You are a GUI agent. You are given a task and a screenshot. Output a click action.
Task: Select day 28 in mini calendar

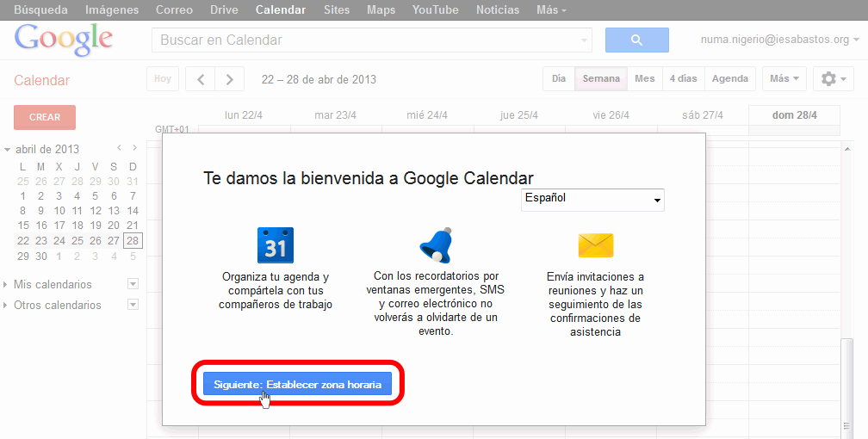tap(133, 241)
